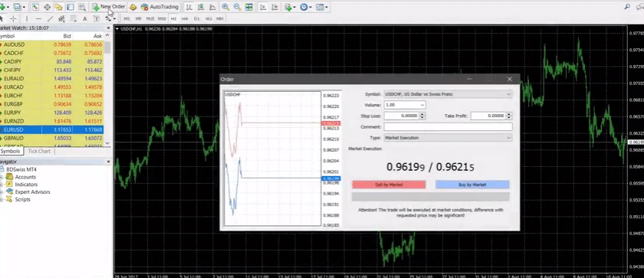
Task: Expand the Indicators tree node
Action: coord(2,185)
